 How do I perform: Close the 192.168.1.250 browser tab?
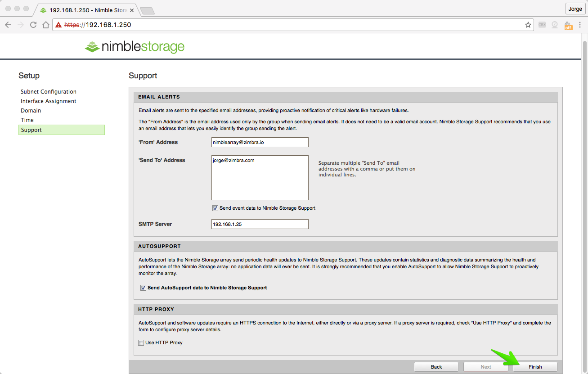tap(131, 10)
